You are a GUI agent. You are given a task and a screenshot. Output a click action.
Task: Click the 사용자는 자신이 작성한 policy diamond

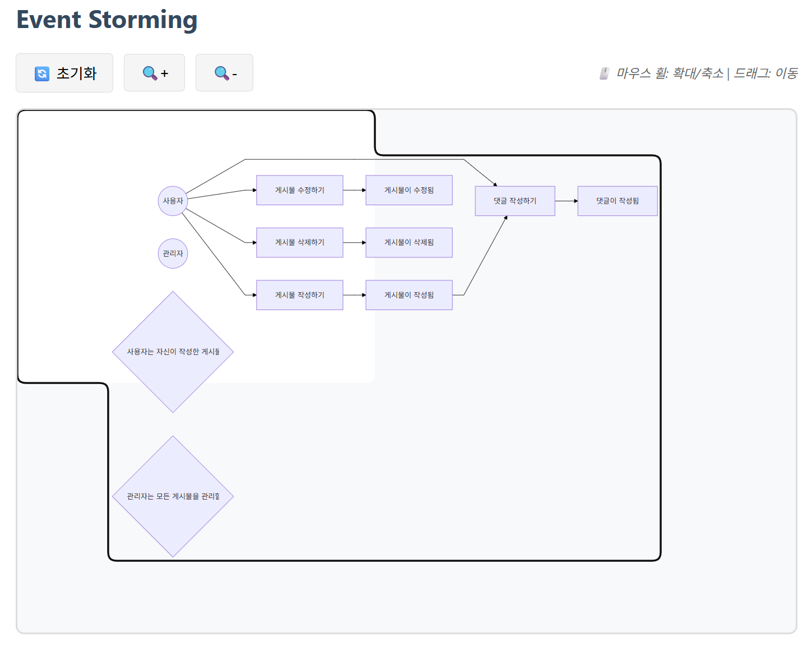click(x=173, y=352)
